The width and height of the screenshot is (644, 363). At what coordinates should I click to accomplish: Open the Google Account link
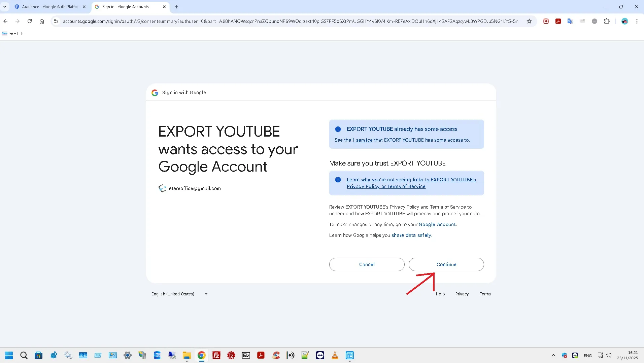tap(437, 224)
